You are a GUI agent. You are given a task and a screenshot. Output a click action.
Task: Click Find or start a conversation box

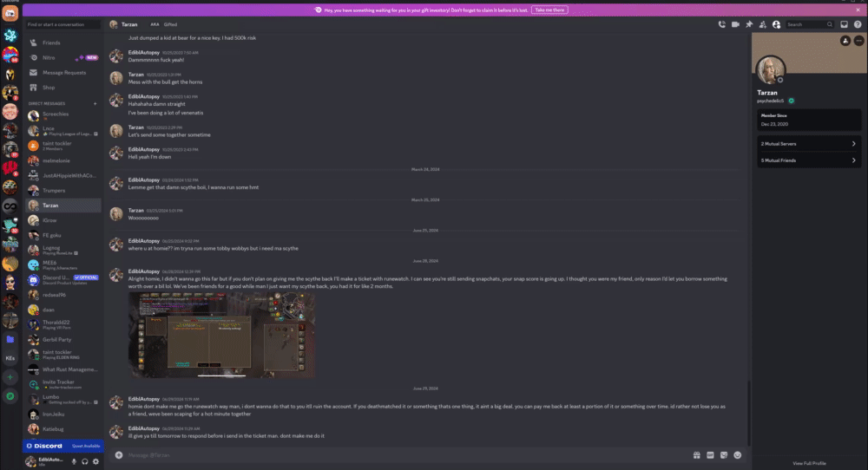pyautogui.click(x=62, y=24)
